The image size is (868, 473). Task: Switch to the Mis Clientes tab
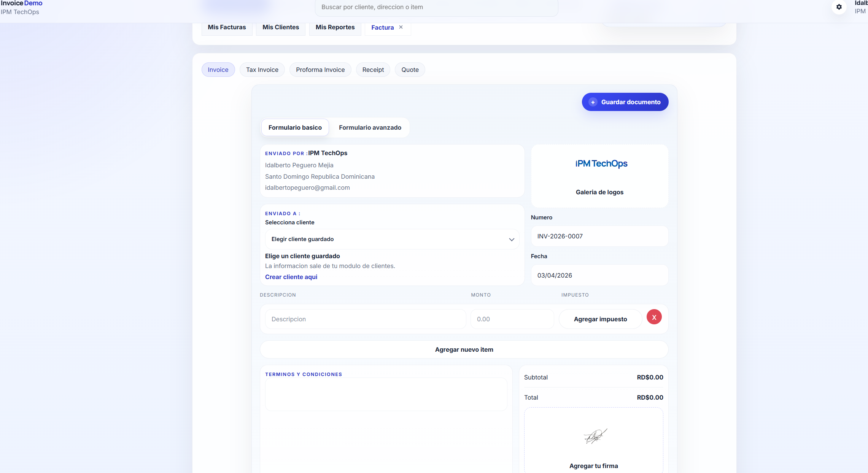click(280, 27)
